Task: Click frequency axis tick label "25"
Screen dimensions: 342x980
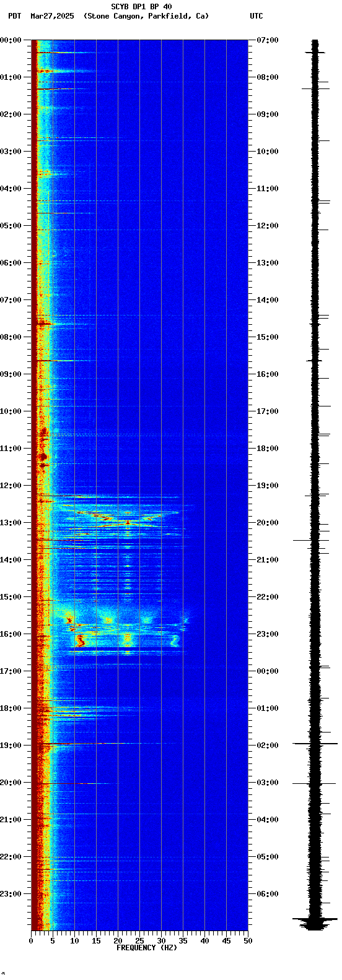Action: pos(139,941)
